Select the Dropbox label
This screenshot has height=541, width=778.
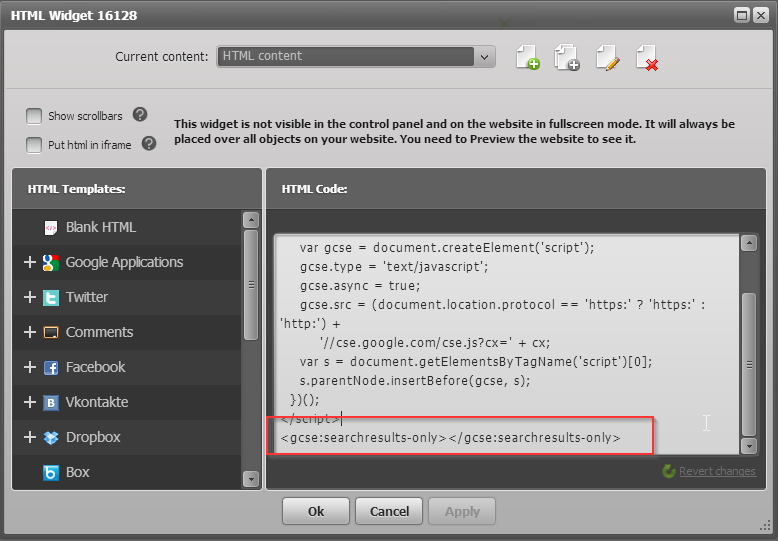93,437
